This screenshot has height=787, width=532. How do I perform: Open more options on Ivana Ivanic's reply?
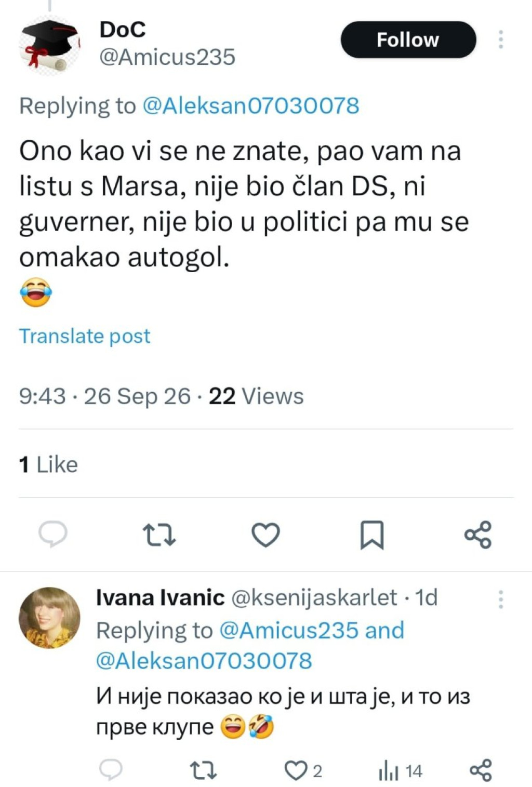point(501,599)
